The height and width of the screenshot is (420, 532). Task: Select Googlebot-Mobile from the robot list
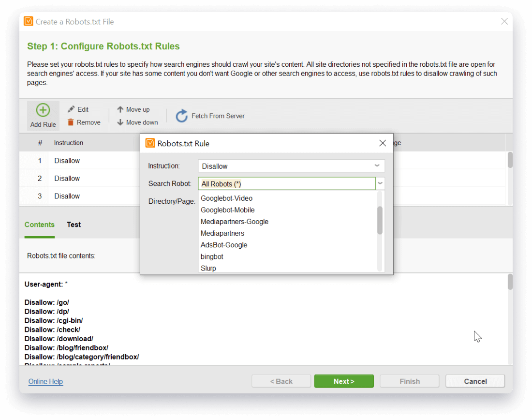tap(227, 210)
